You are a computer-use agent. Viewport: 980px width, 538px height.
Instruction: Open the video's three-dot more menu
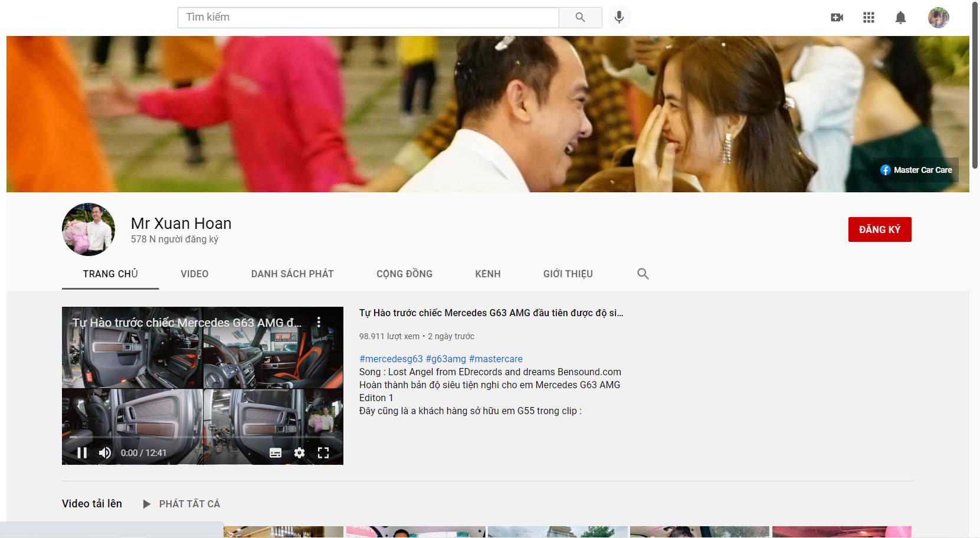pos(319,322)
